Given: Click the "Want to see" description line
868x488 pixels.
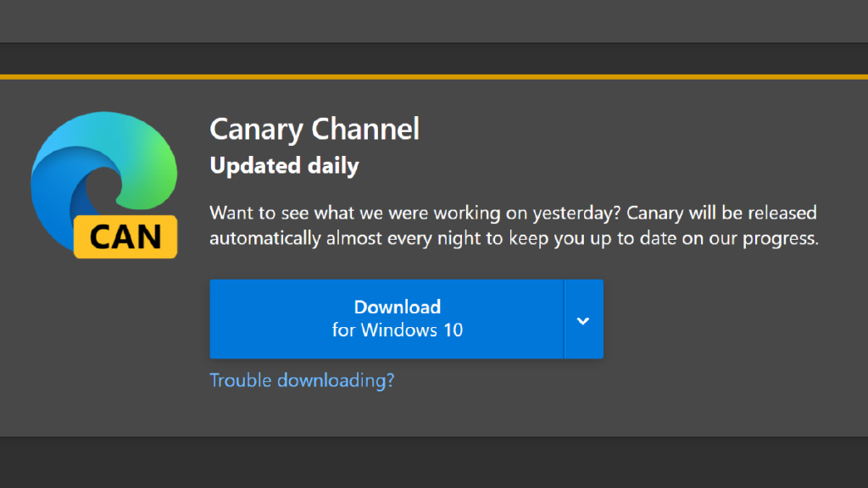Looking at the screenshot, I should pos(513,212).
